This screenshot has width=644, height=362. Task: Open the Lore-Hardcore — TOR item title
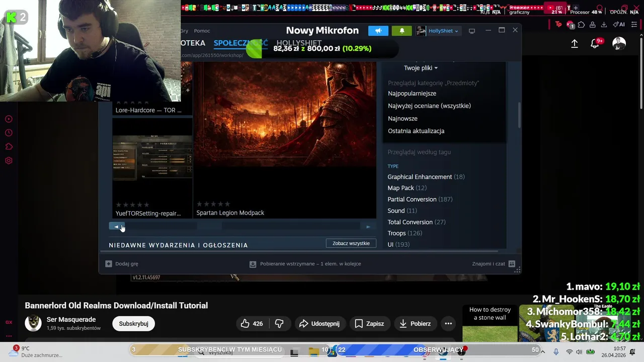[x=148, y=110]
